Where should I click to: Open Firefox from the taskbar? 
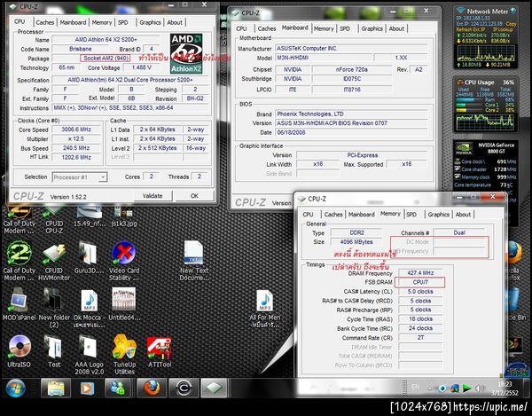[x=152, y=389]
